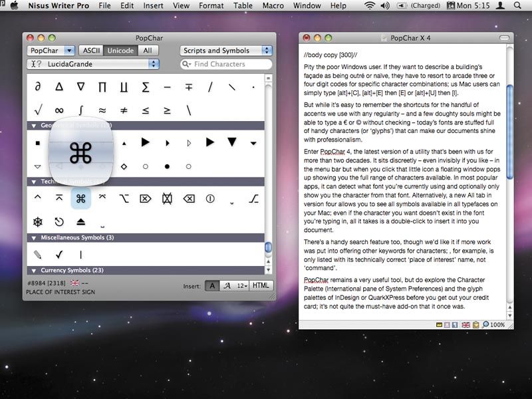Screen dimensions: 532x399
Task: Open the LucidaGrande font dropdown
Action: (92, 64)
